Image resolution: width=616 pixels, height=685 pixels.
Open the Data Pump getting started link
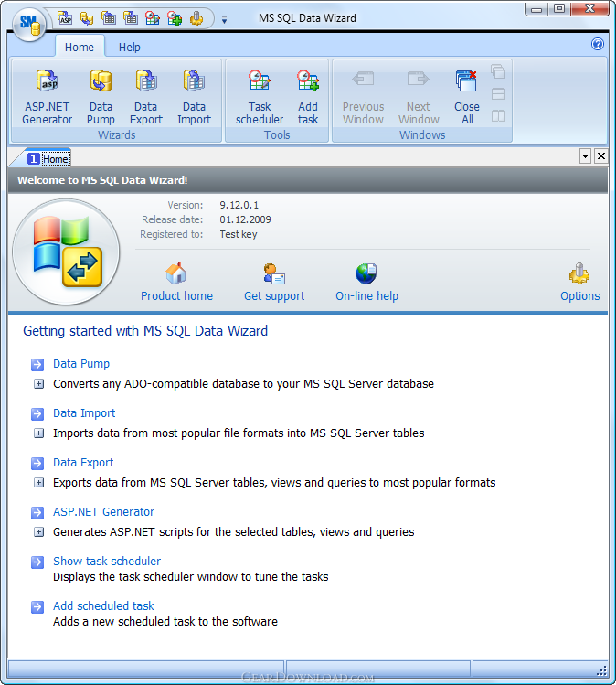coord(81,364)
